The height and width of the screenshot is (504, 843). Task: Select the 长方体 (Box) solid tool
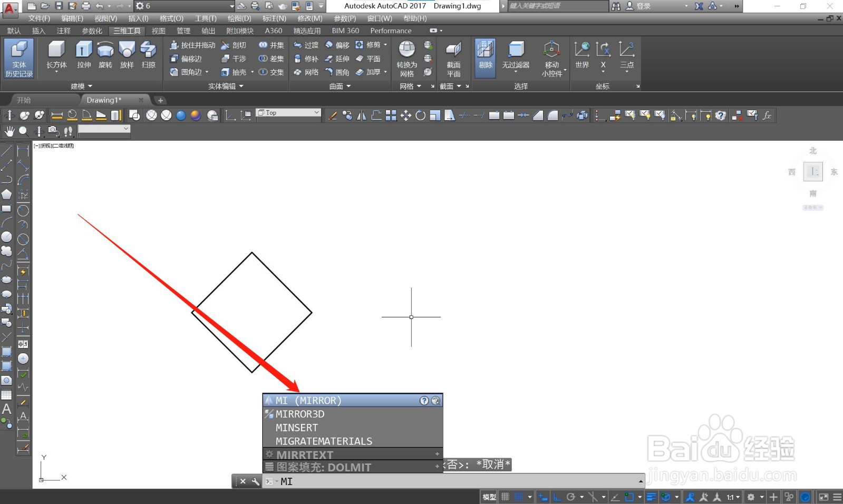click(56, 55)
